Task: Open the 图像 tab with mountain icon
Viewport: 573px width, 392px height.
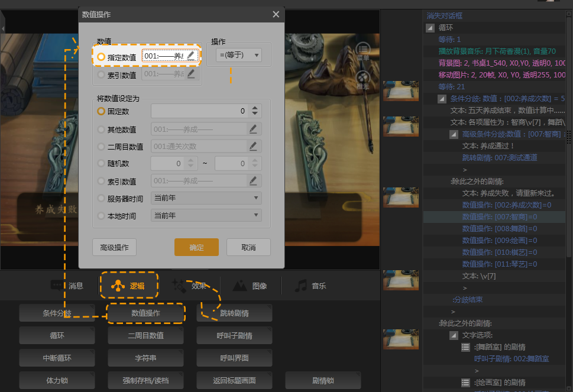Action: [x=250, y=286]
